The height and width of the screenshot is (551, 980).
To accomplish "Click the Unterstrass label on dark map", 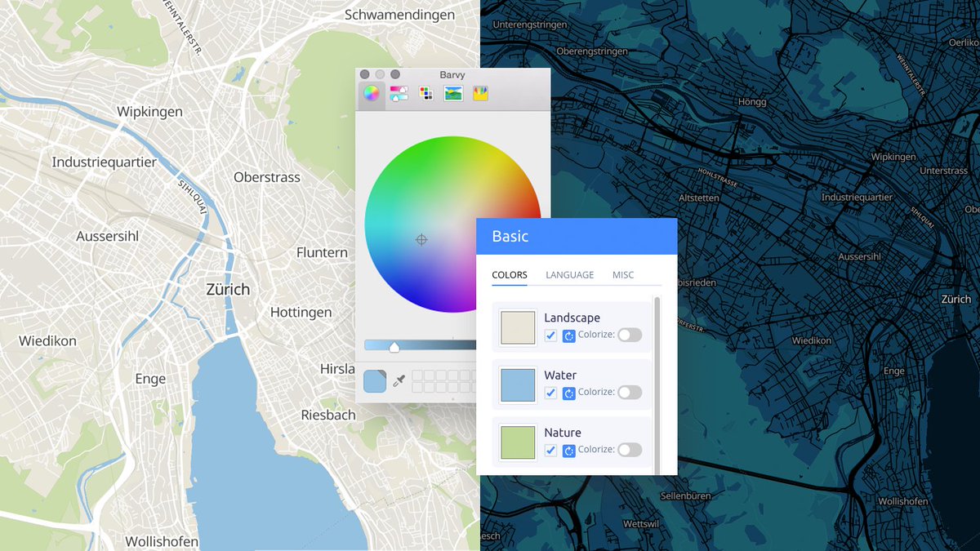I will [943, 171].
